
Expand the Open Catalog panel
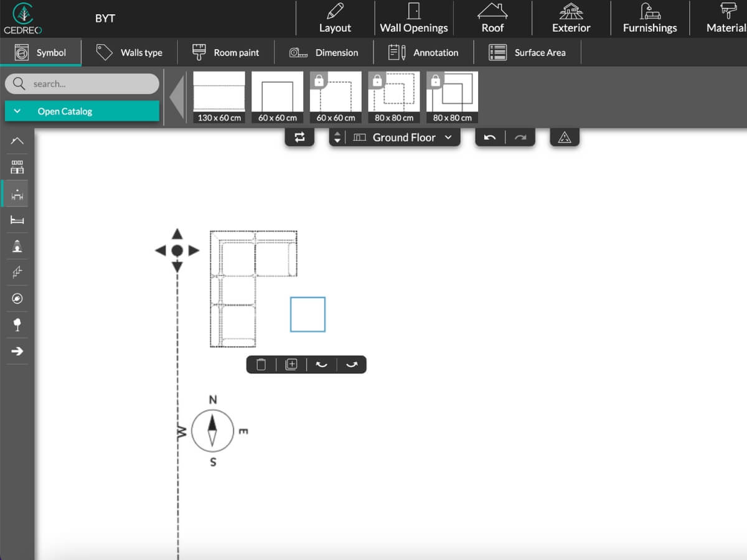[82, 111]
